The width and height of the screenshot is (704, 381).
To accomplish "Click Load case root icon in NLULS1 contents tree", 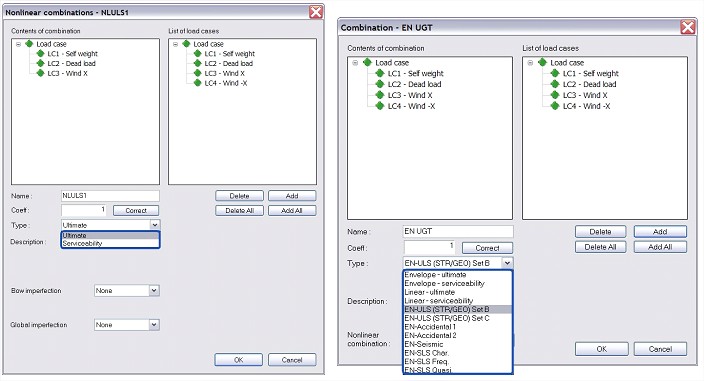I will click(30, 44).
